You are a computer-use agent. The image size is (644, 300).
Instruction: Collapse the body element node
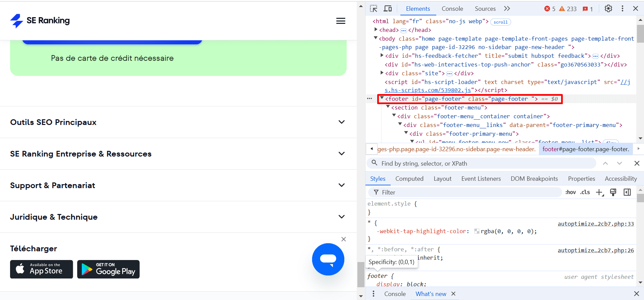pyautogui.click(x=376, y=38)
